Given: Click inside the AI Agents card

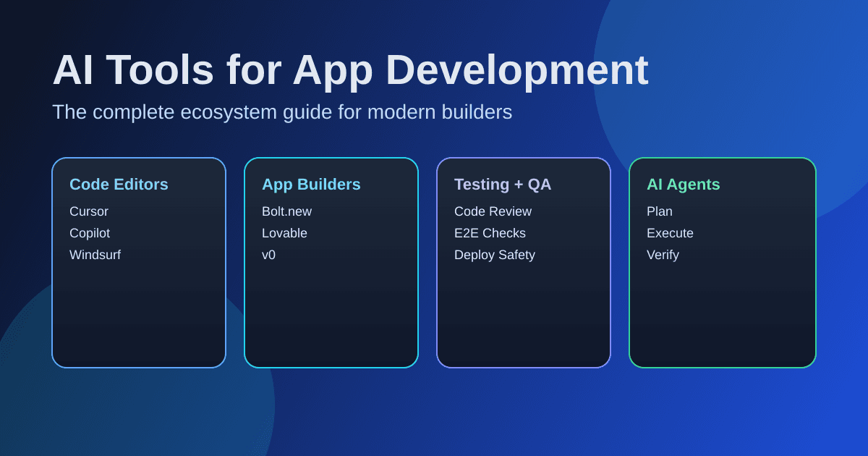Looking at the screenshot, I should pos(722,311).
